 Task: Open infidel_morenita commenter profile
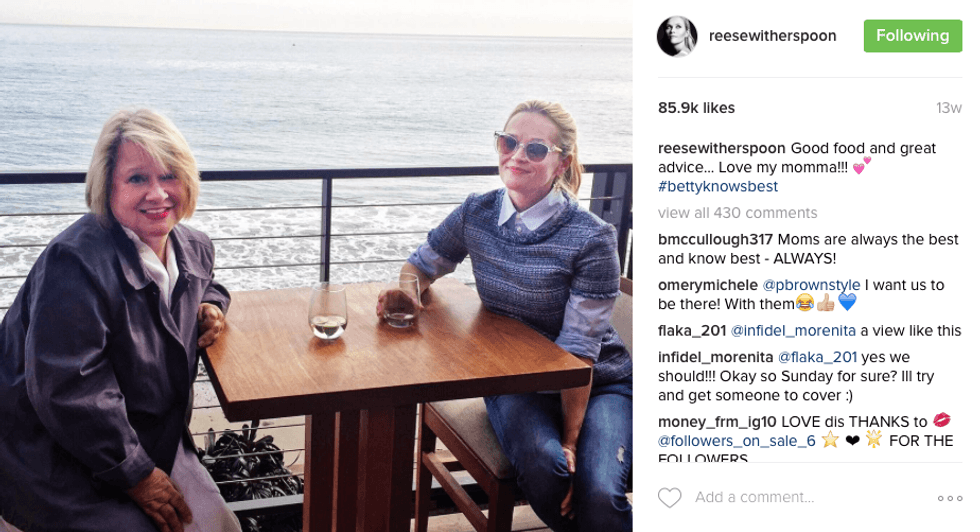click(x=714, y=357)
